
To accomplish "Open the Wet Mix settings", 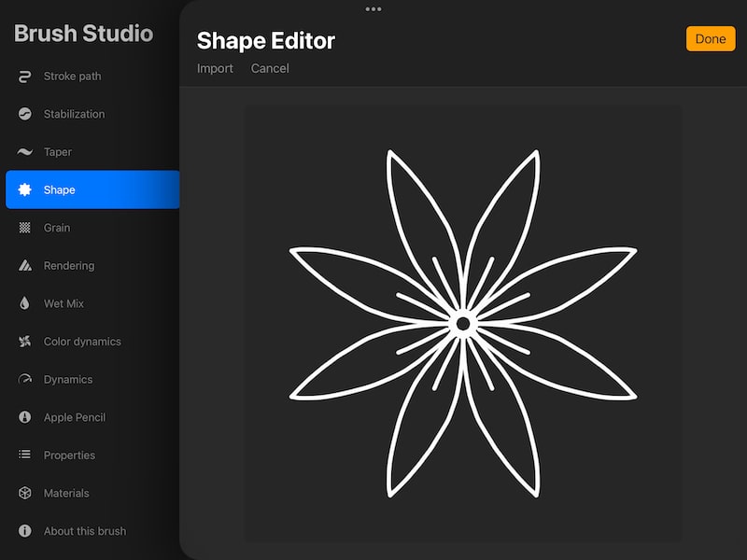I will pos(22,303).
